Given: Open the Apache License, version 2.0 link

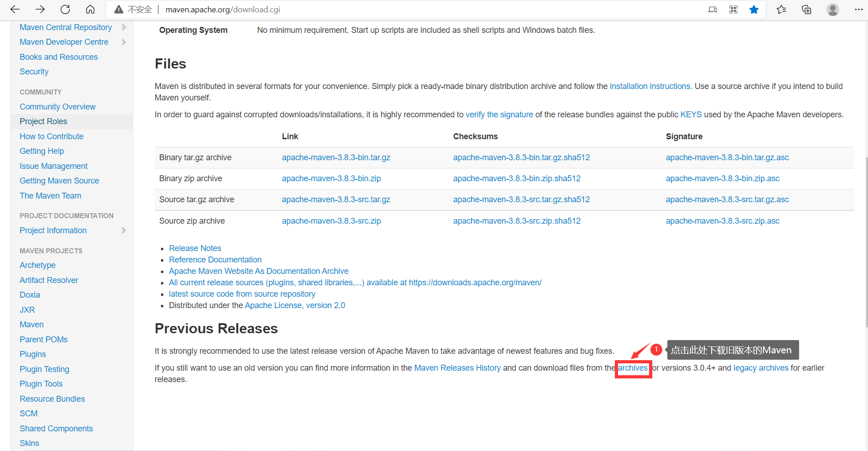Looking at the screenshot, I should (295, 305).
